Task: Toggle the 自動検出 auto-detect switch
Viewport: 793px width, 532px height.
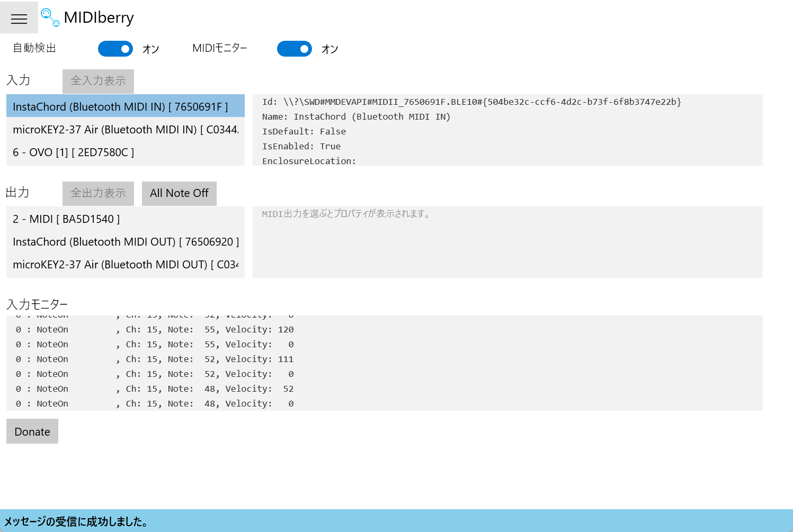Action: point(115,49)
